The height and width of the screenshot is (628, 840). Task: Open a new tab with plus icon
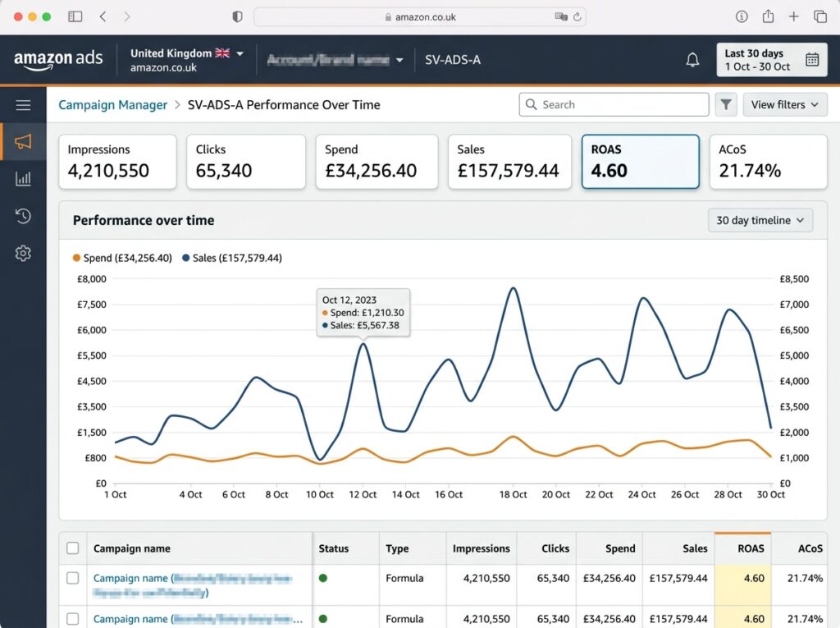(x=793, y=16)
